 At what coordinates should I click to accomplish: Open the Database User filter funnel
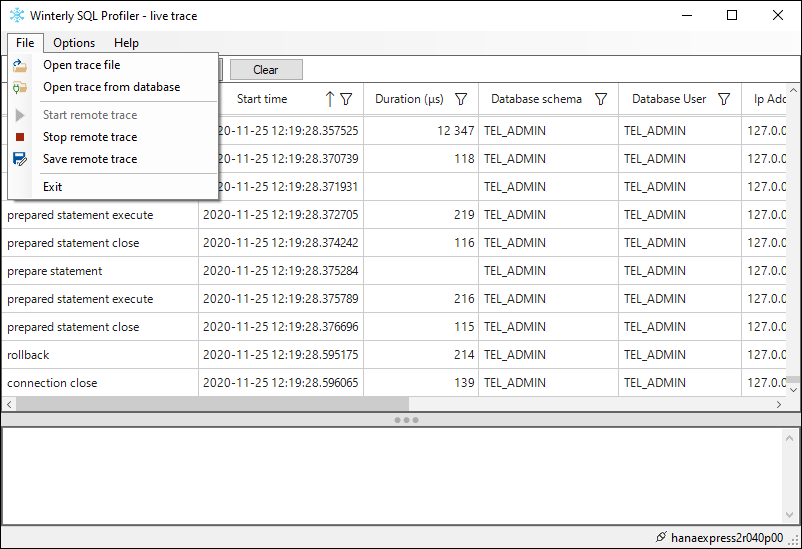[x=724, y=99]
